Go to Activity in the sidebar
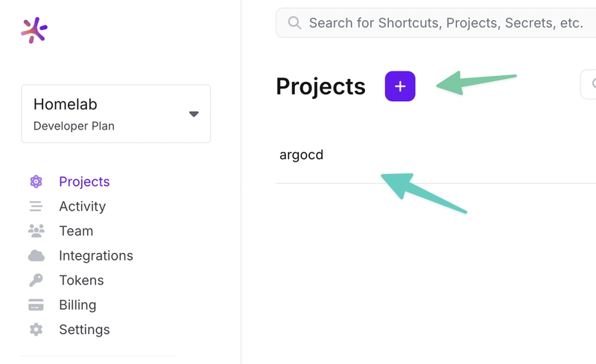Screen dimensions: 596x364 click(83, 206)
